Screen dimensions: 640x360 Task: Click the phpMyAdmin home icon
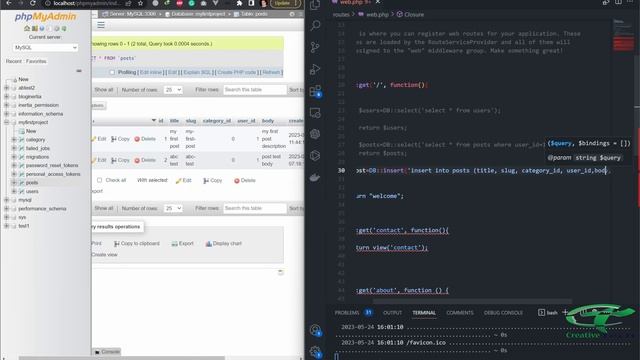point(27,29)
